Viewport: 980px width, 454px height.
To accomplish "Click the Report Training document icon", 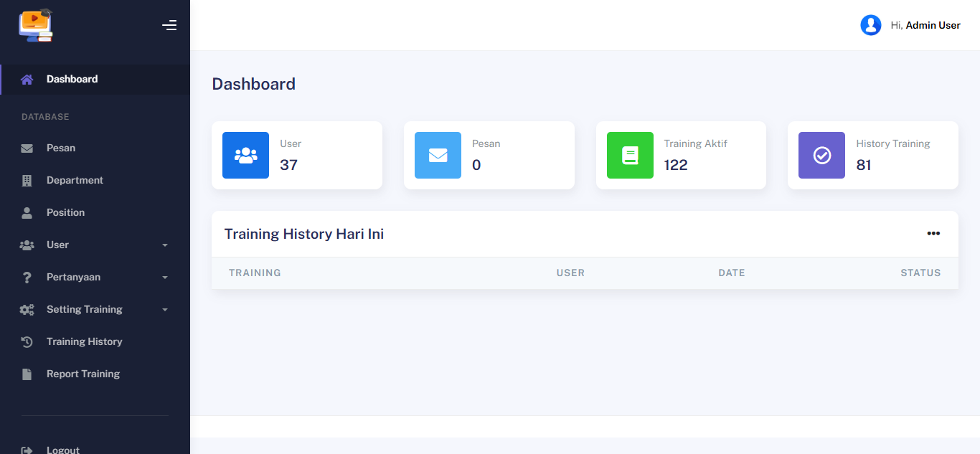I will point(27,374).
